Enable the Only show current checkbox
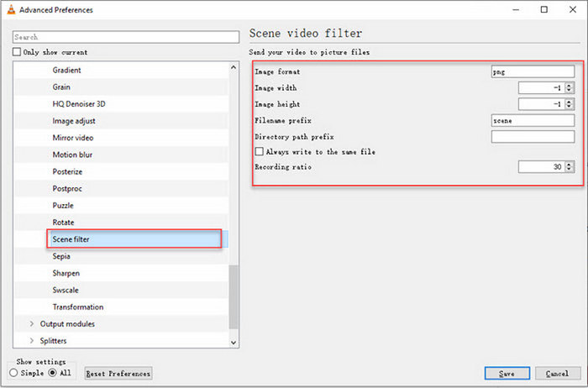588x388 pixels. (x=17, y=52)
